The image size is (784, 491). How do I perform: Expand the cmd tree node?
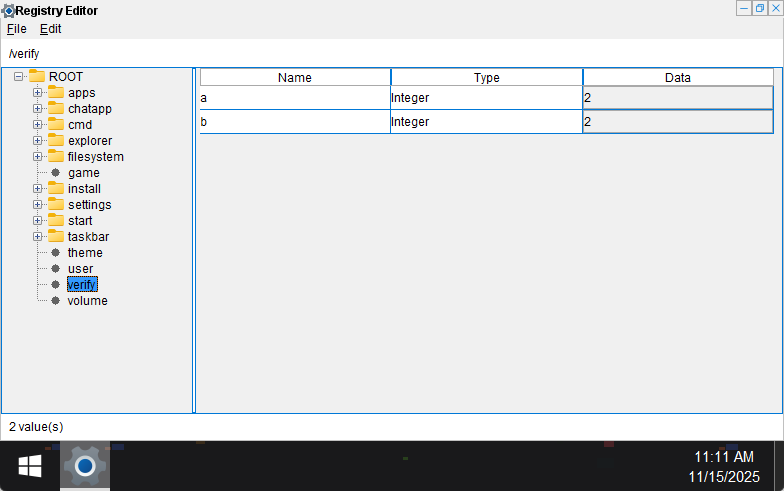click(x=38, y=125)
